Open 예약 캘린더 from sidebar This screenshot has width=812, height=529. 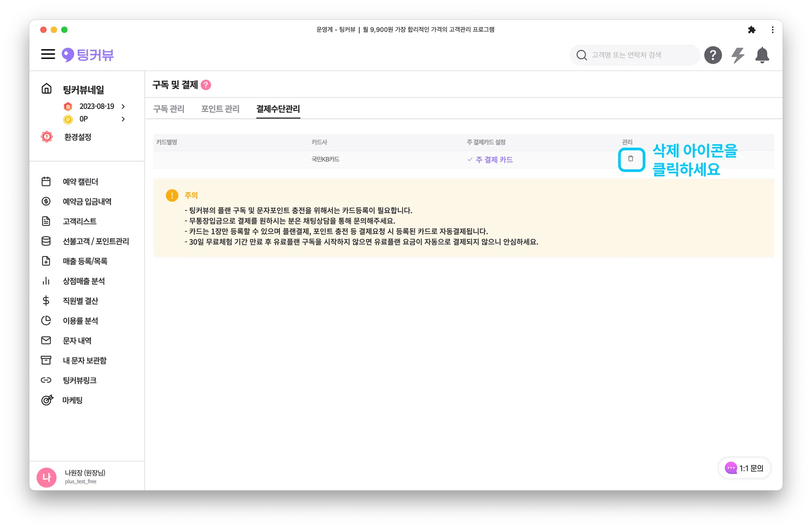click(80, 182)
